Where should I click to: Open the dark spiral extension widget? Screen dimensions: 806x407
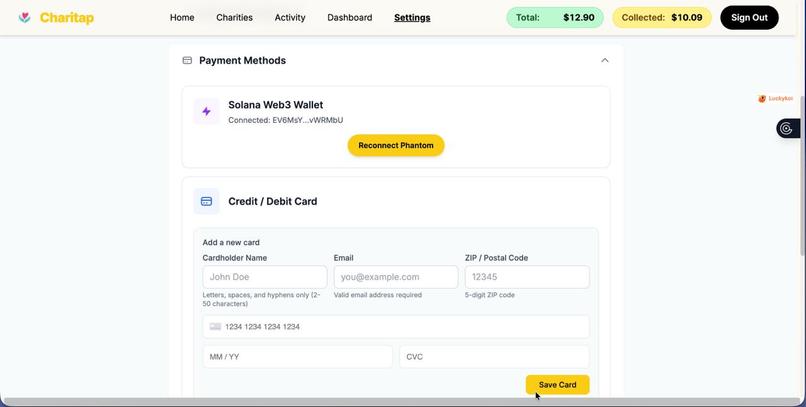click(787, 128)
